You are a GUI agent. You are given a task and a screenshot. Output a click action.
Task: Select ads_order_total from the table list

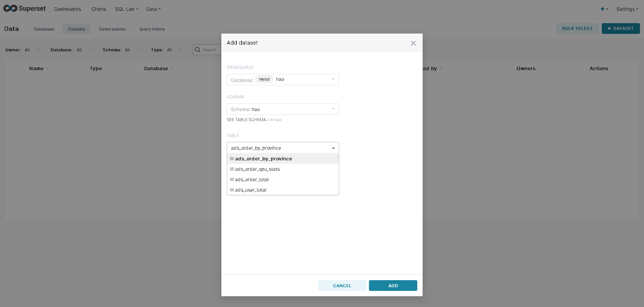(252, 180)
